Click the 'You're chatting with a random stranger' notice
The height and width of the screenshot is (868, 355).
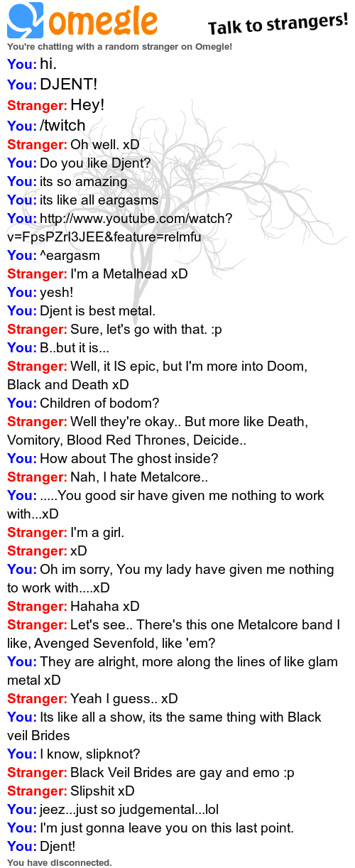(x=119, y=46)
